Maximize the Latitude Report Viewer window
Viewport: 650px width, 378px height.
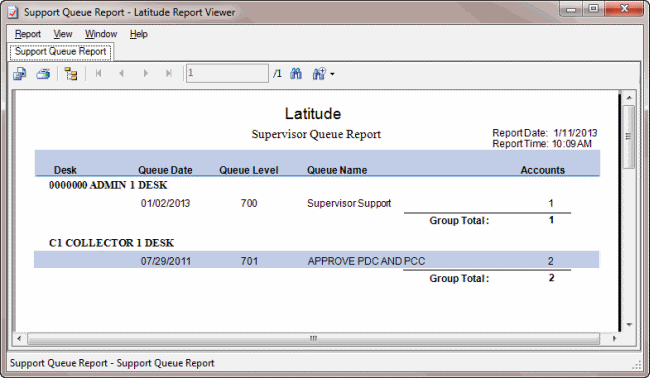coord(593,9)
